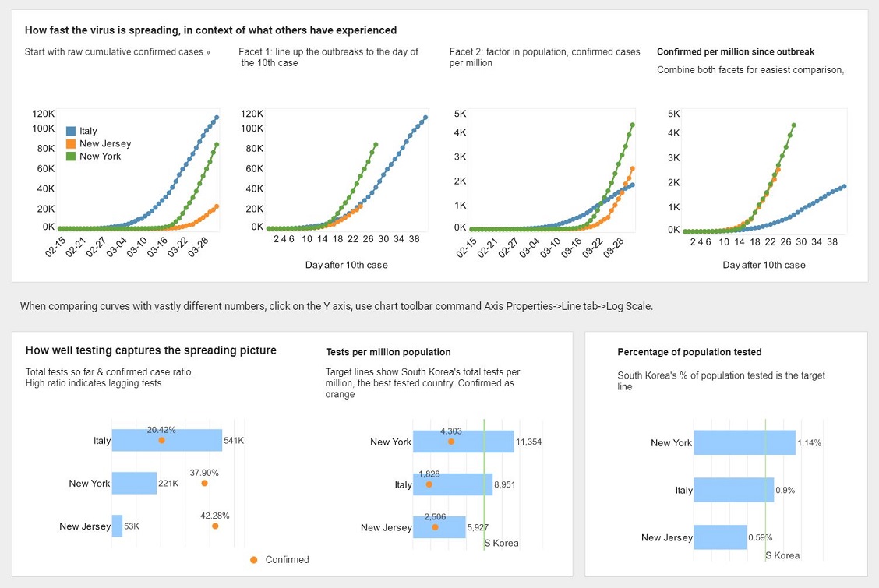
Task: Select Italy's 0.9% population tested bar
Action: coord(732,490)
